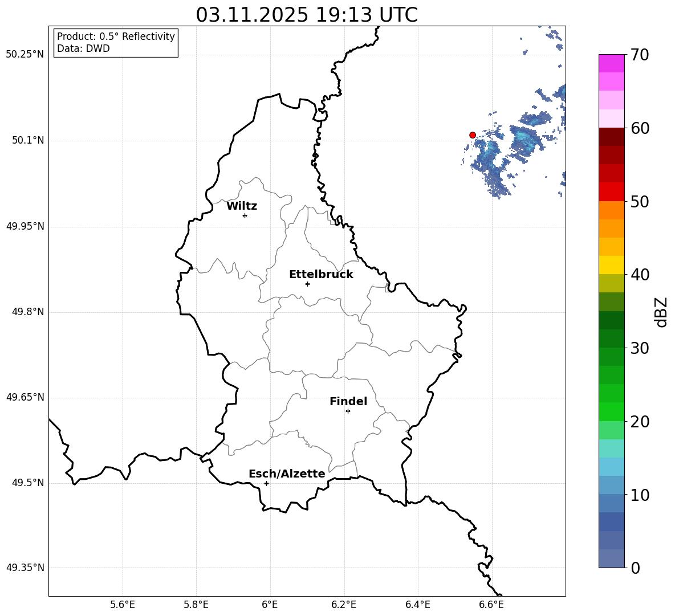This screenshot has width=675, height=616.
Task: Click the red dot marker on the map
Action: 472,135
